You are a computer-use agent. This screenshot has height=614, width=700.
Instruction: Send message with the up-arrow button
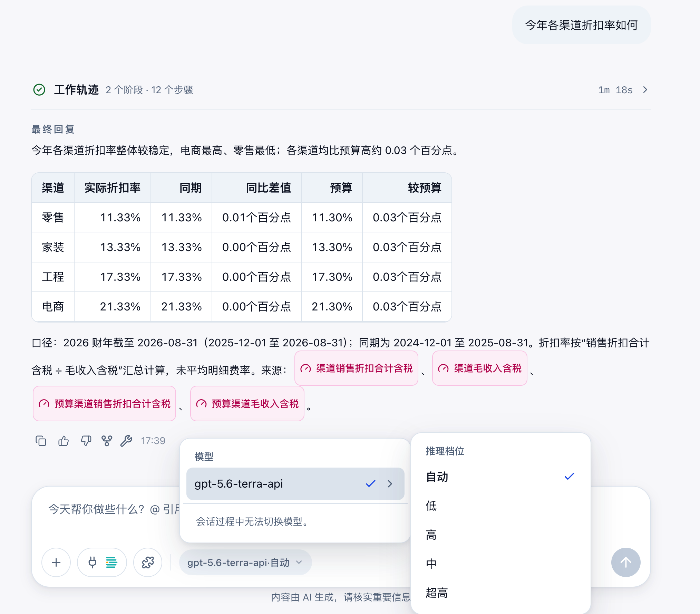(x=626, y=563)
